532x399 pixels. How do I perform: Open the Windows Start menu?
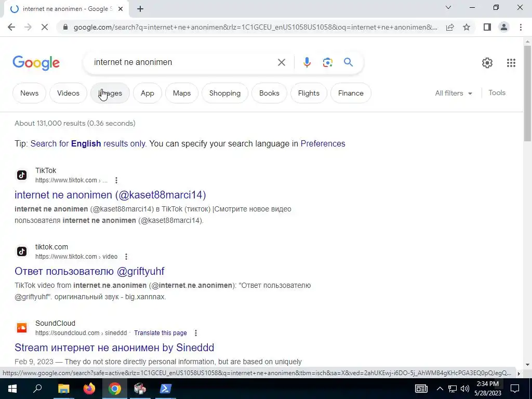click(x=12, y=389)
